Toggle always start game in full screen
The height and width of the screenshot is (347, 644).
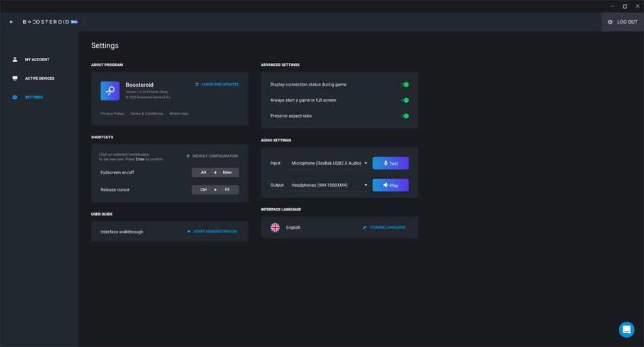tap(405, 100)
